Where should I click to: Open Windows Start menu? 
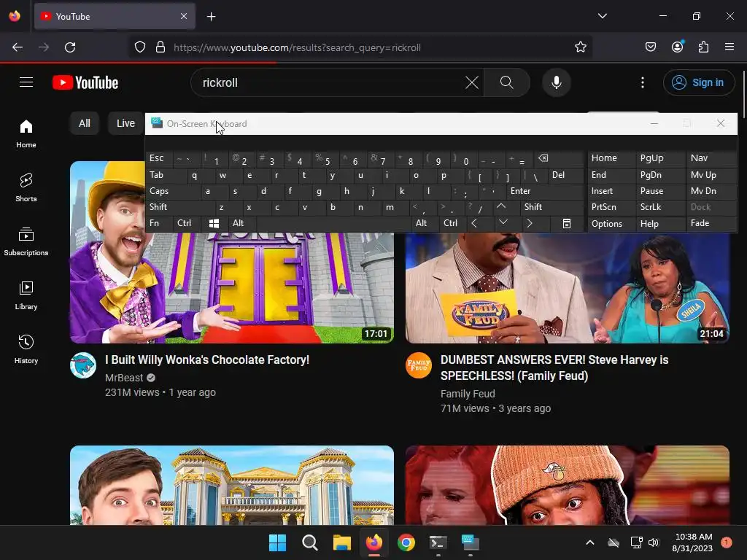[x=278, y=542]
